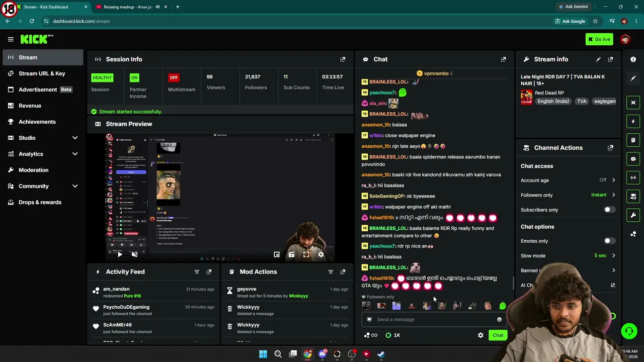
Task: Open Steam from the taskbar
Action: (381, 354)
